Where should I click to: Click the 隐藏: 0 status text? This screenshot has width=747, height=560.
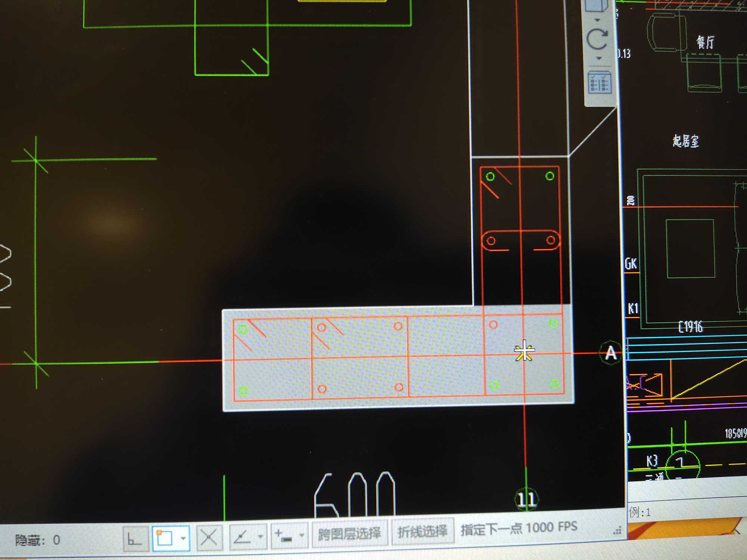38,540
